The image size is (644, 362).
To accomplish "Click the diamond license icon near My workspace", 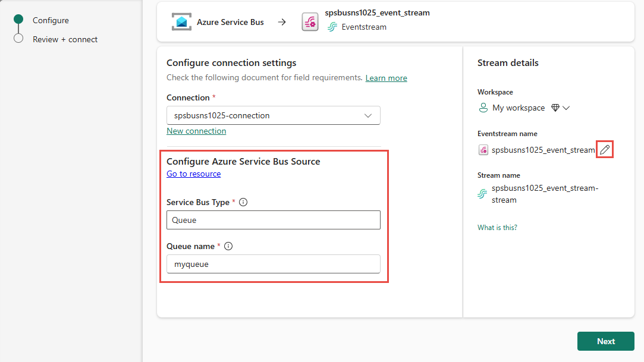I will pos(555,108).
